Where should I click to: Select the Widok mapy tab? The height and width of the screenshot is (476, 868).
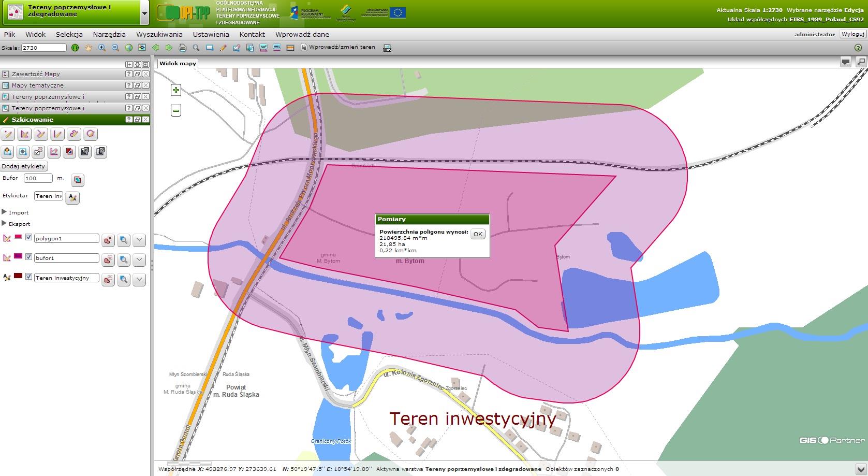pyautogui.click(x=178, y=63)
